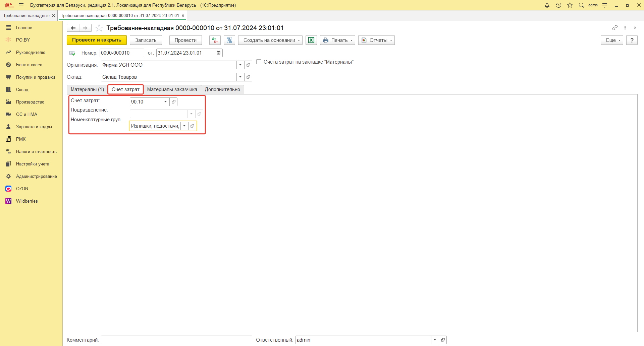Click into Комментарий input field
The width and height of the screenshot is (644, 346).
coord(176,340)
